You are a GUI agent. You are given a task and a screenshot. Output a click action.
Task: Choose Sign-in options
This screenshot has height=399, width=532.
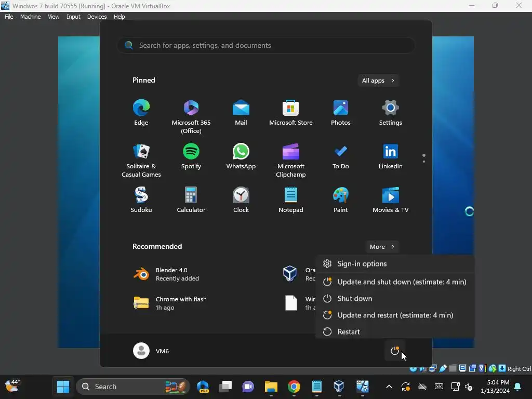[395, 263]
